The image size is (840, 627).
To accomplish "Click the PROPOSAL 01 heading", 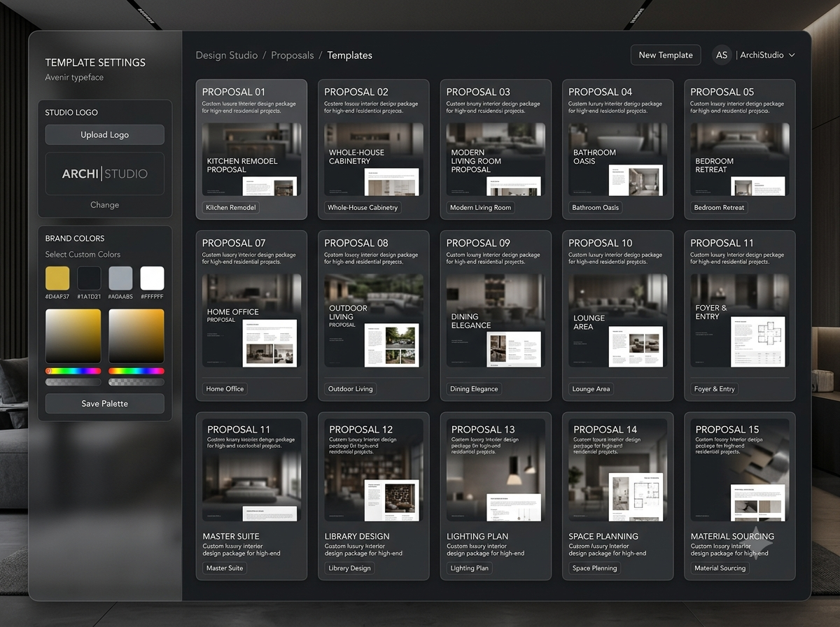I will [234, 92].
